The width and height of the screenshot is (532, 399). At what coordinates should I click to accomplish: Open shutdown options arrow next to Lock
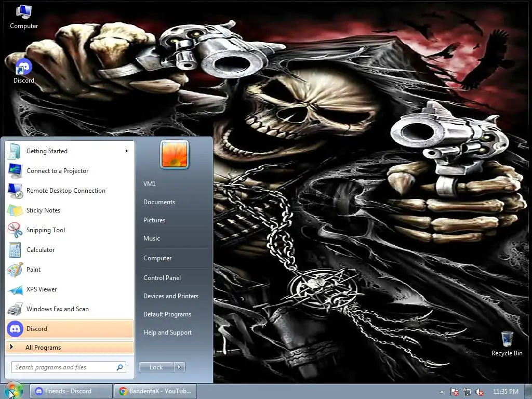point(179,367)
